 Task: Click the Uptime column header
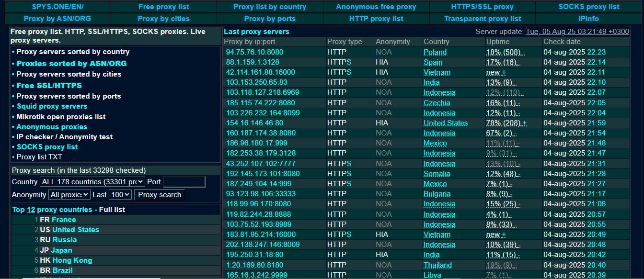point(497,42)
